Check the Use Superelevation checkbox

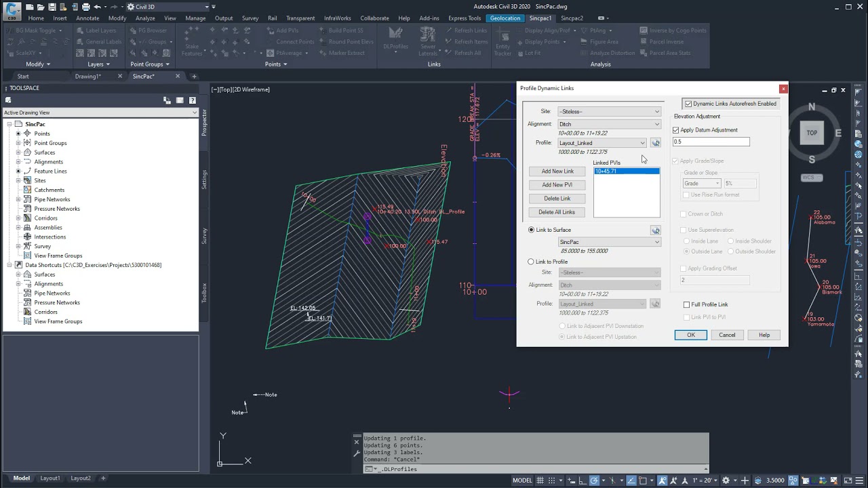tap(684, 230)
